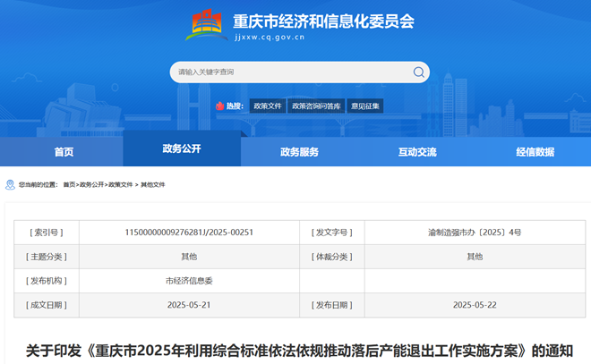Click the location pin icon in breadcrumb
The image size is (591, 364).
pos(10,184)
